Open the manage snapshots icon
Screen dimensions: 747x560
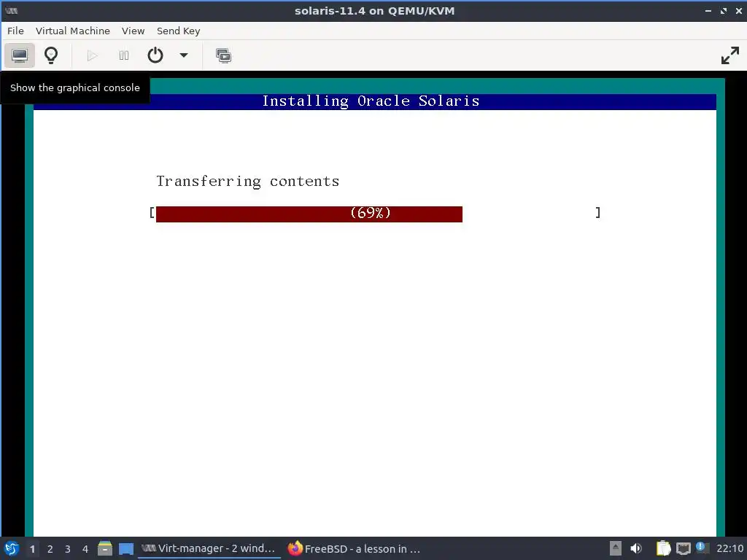(223, 55)
